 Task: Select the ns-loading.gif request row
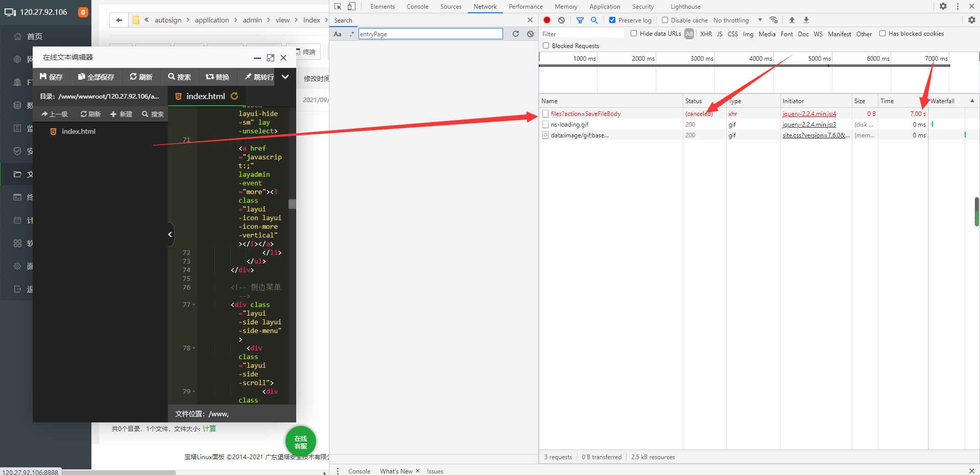[569, 125]
